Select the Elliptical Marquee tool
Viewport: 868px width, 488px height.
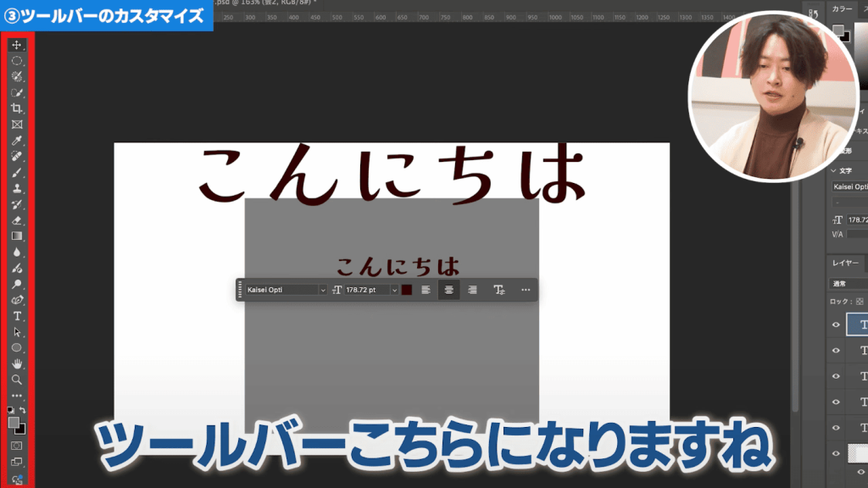pos(17,61)
